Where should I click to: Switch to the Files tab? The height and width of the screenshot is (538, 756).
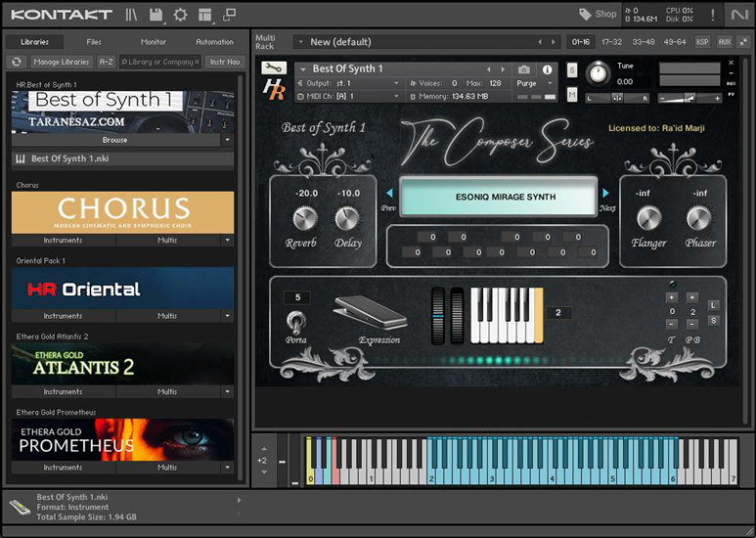(94, 42)
